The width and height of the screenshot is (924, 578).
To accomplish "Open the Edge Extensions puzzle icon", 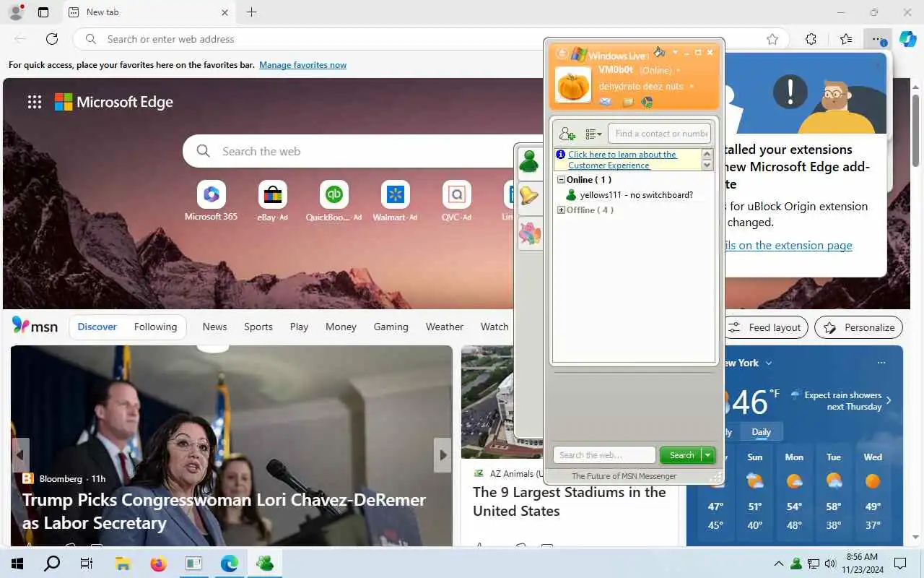I will click(x=811, y=39).
